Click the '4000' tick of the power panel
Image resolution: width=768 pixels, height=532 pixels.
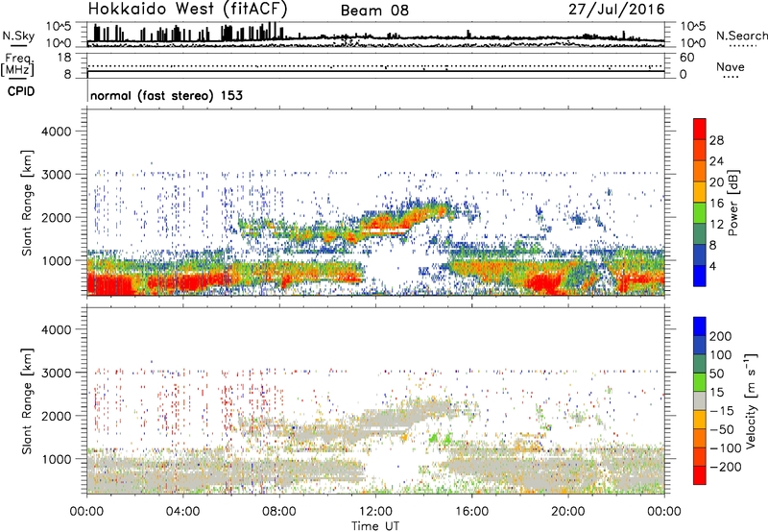coord(56,132)
